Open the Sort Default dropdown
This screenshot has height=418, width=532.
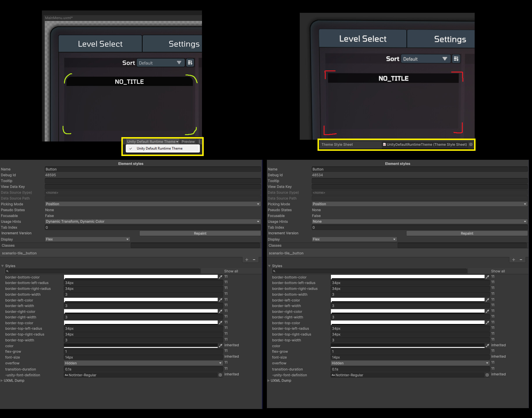coord(160,63)
